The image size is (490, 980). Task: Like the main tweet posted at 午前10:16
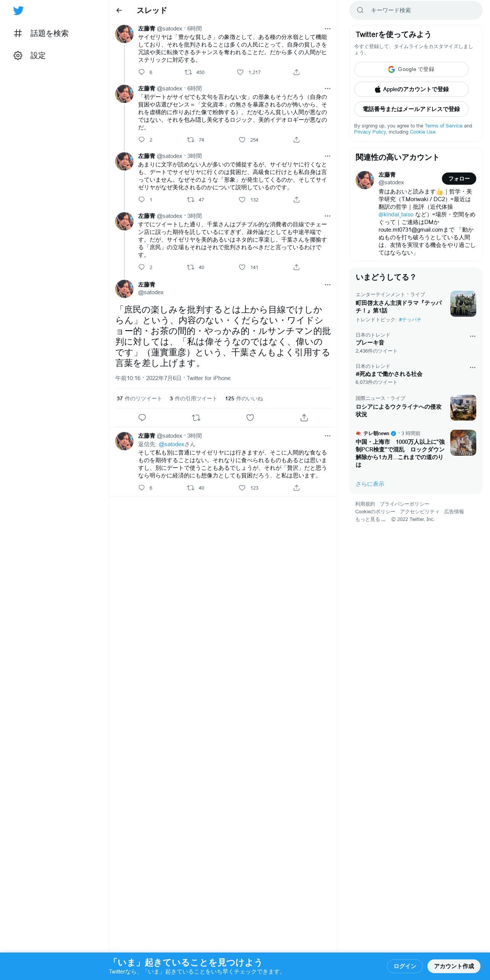(250, 418)
